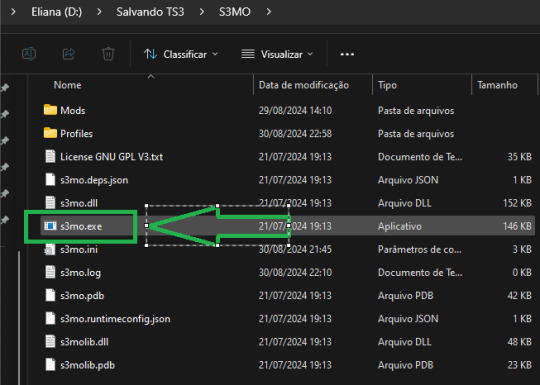Click the 152 KB size cell
This screenshot has height=385, width=540.
[x=517, y=203]
